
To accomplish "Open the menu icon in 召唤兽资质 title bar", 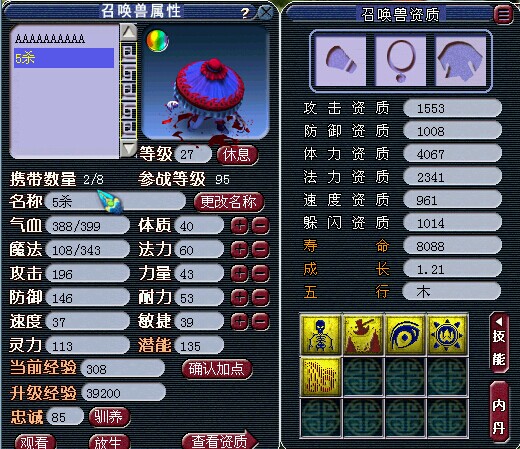I will [503, 15].
